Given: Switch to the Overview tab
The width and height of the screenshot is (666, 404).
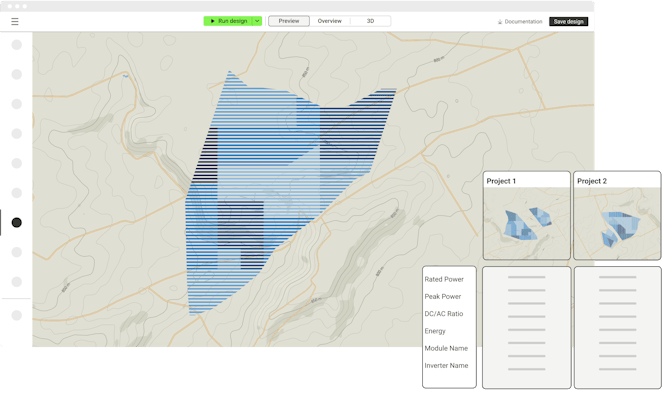Looking at the screenshot, I should pos(329,21).
